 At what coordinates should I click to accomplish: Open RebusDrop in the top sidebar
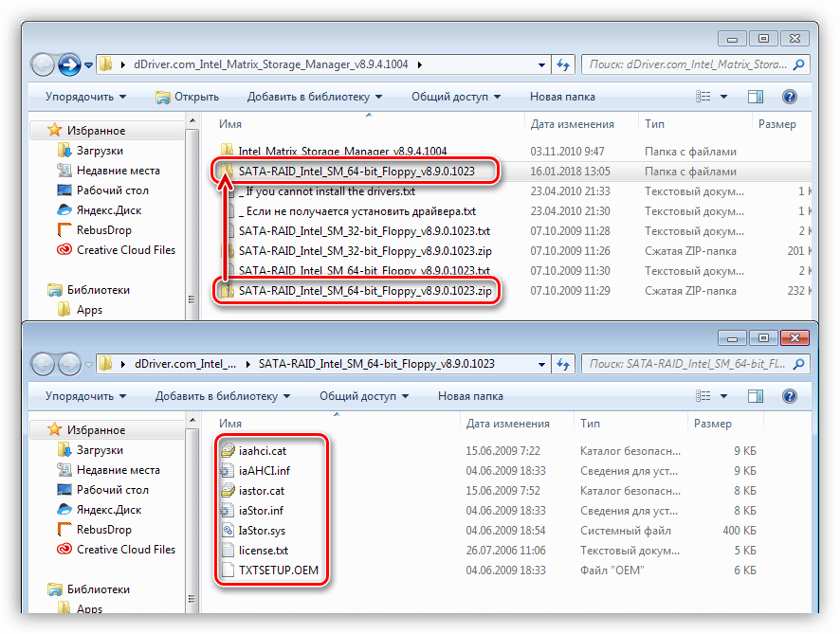pos(103,230)
